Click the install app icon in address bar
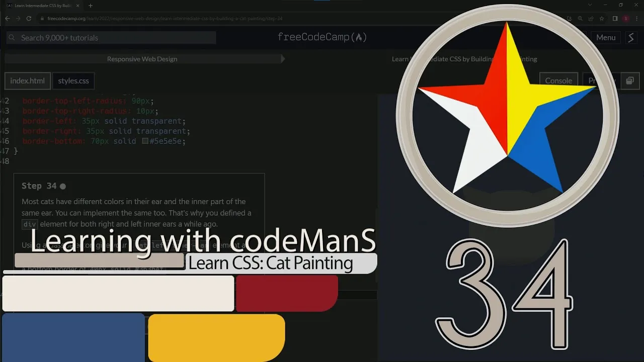 click(x=569, y=19)
